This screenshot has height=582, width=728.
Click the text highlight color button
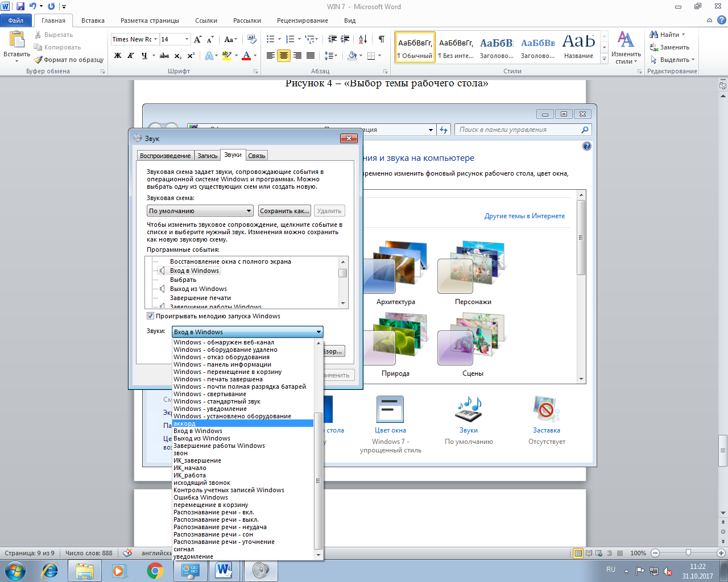pos(226,56)
